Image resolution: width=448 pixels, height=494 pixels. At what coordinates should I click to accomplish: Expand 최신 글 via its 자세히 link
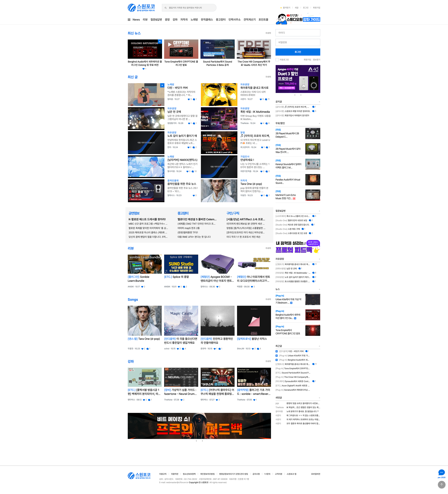pos(268,77)
